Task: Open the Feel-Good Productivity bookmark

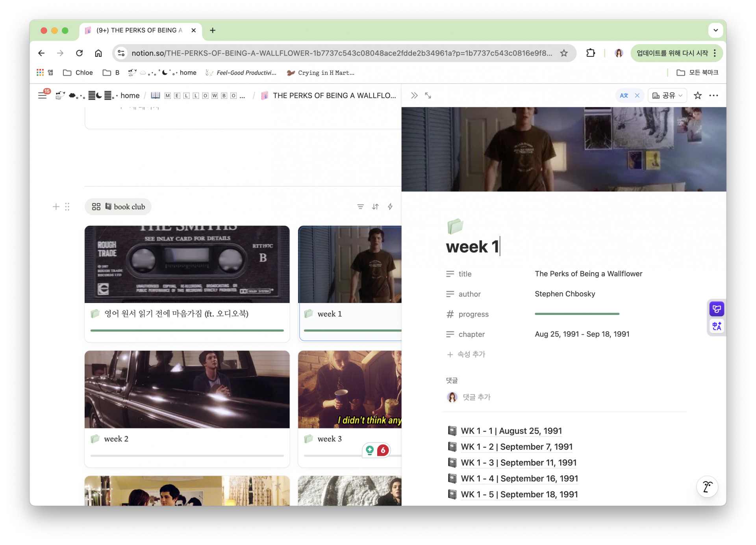Action: 241,73
